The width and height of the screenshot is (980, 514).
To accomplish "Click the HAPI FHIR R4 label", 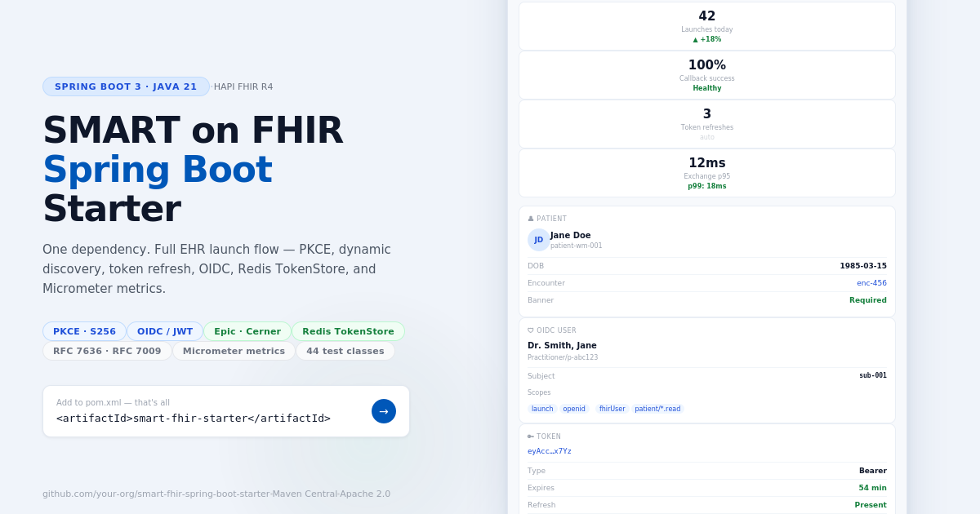I will click(x=243, y=86).
